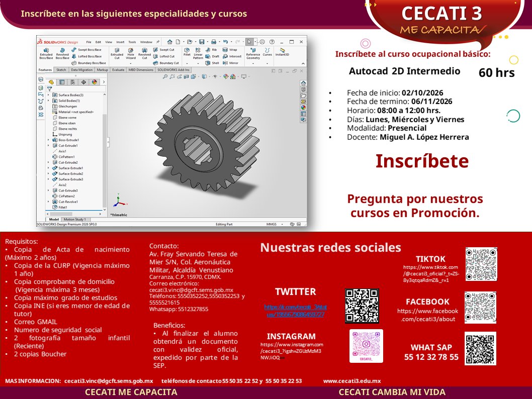This screenshot has width=532, height=399.
Task: Select the Extruded Cut tool
Action: tap(117, 54)
